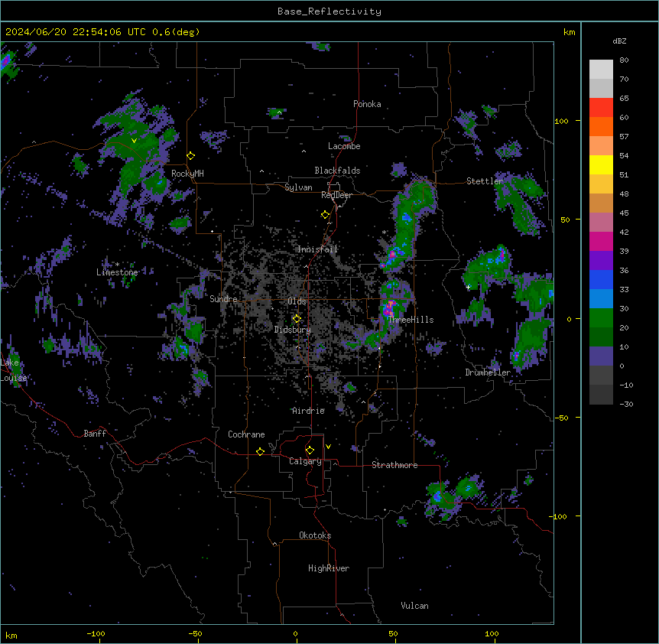Select the mauve 42-45 dBZ legend swatch

pos(601,223)
